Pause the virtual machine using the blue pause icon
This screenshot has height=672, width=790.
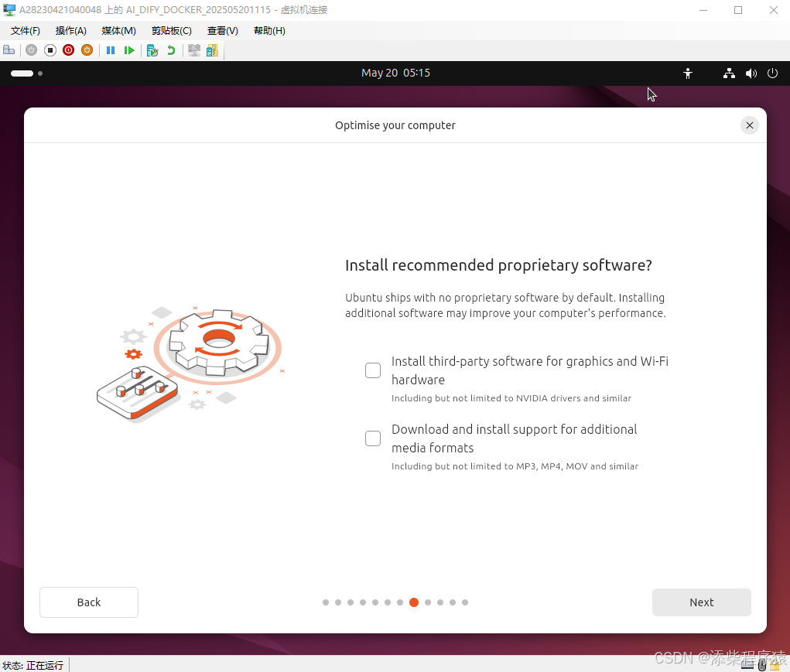point(111,50)
